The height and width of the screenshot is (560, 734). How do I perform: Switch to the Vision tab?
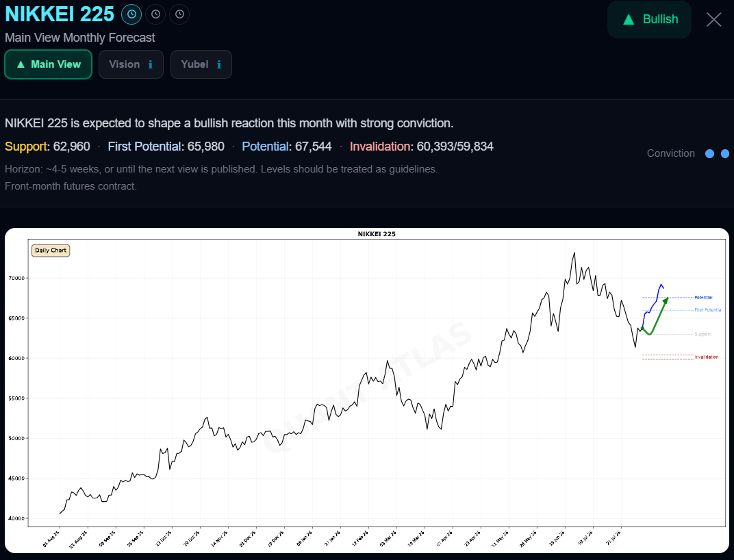click(131, 64)
